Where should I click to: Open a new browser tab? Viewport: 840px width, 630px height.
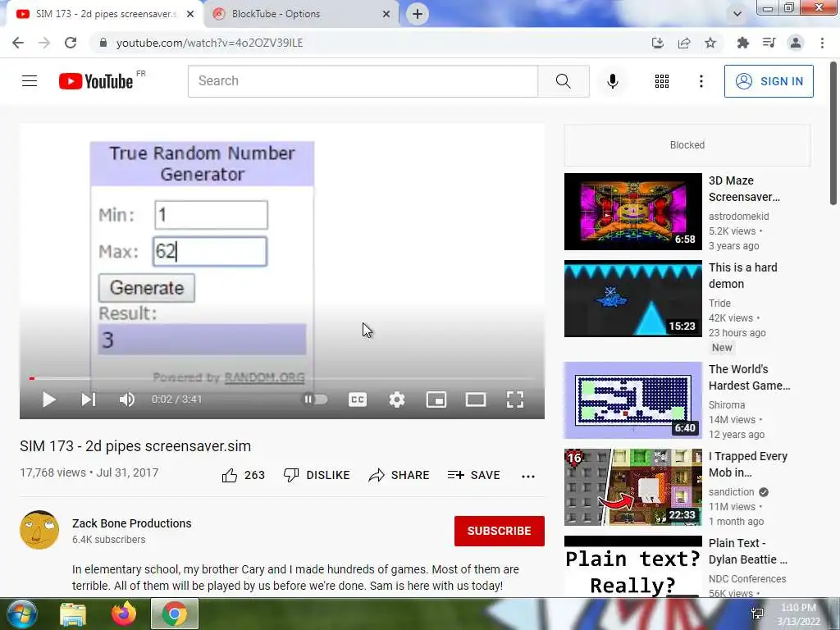click(418, 14)
